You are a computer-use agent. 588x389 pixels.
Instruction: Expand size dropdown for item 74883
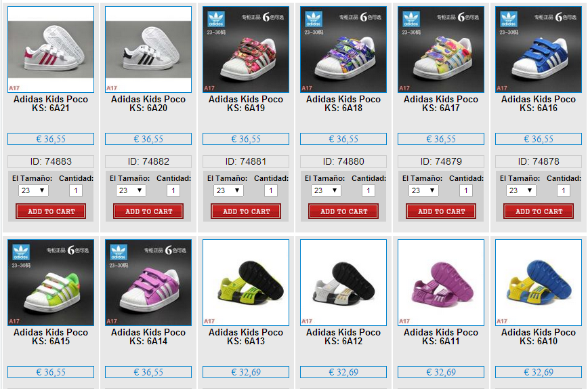coord(33,190)
